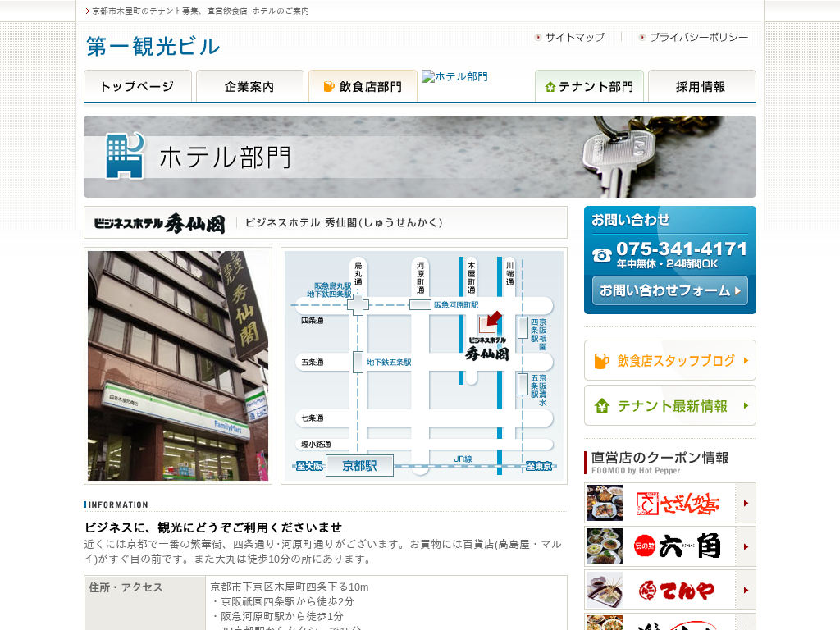Image resolution: width=840 pixels, height=630 pixels.
Task: Click the arrow on 飲食店スタッフブログ banner
Action: pos(746,361)
